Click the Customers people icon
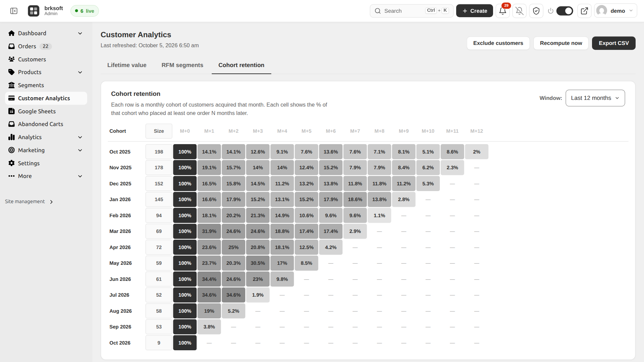The height and width of the screenshot is (362, 644). coord(11,59)
